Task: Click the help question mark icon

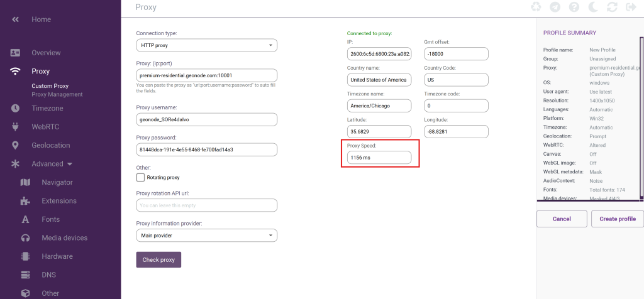Action: [574, 8]
